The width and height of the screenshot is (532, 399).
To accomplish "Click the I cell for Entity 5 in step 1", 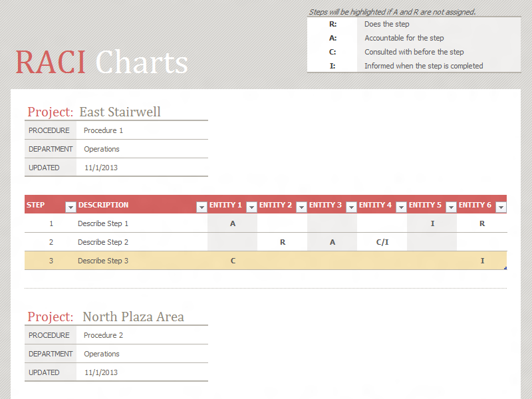I will pos(432,223).
